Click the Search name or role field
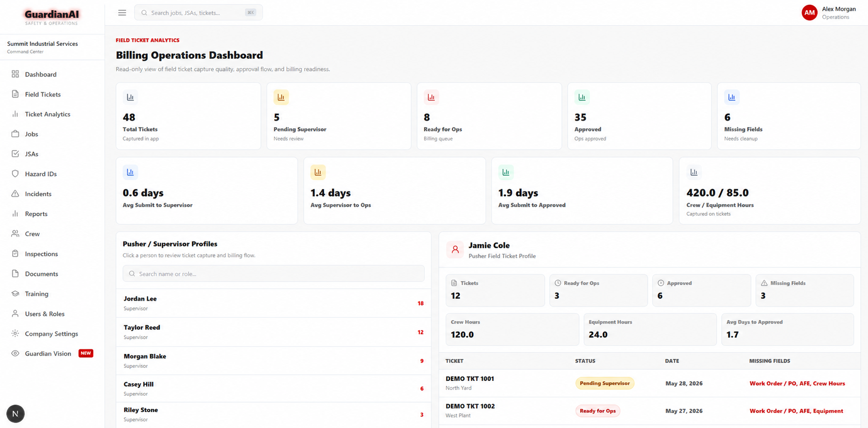The width and height of the screenshot is (868, 428). 274,274
